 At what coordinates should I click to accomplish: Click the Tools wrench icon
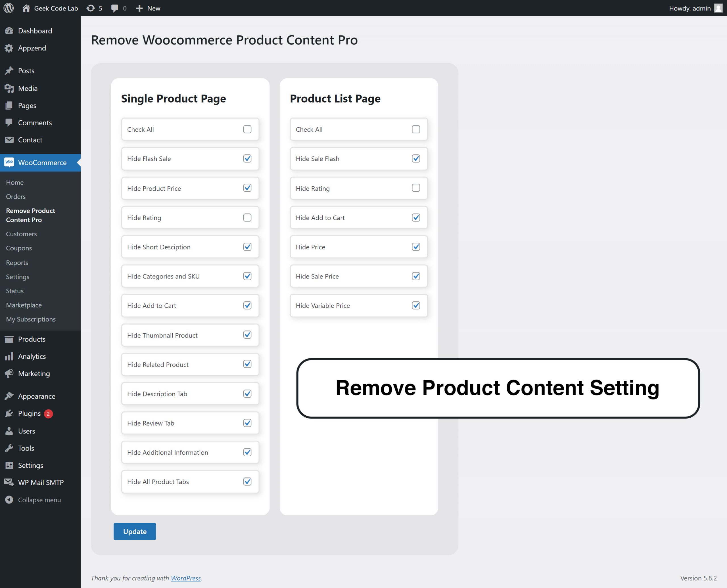pos(9,448)
